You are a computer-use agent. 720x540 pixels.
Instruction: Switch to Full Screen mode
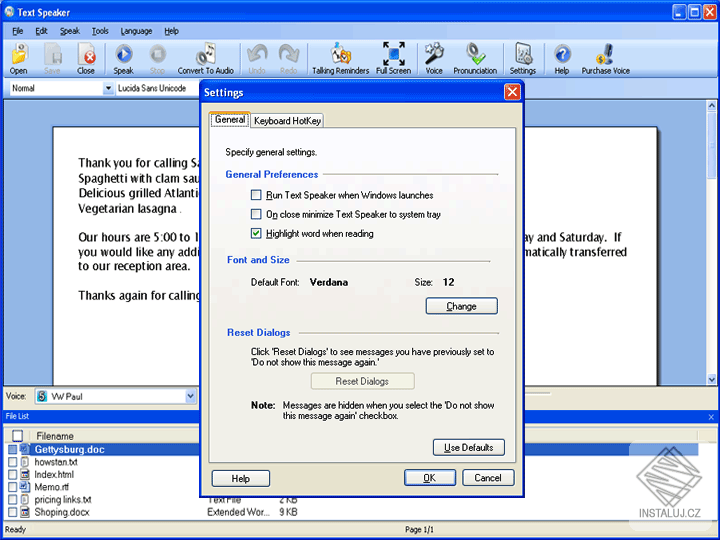(394, 58)
